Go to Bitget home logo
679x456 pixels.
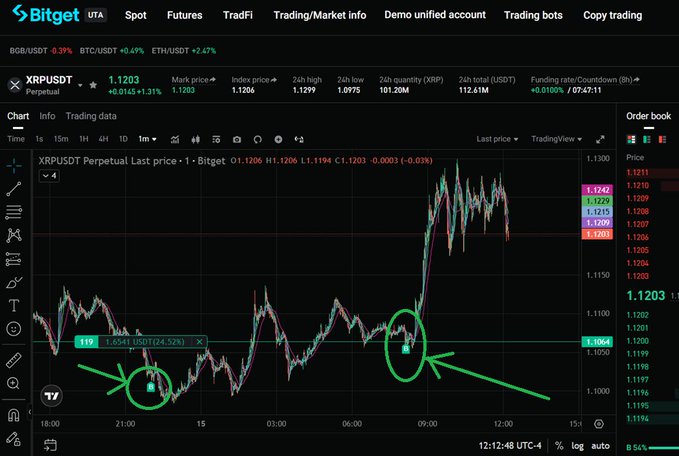[x=46, y=15]
